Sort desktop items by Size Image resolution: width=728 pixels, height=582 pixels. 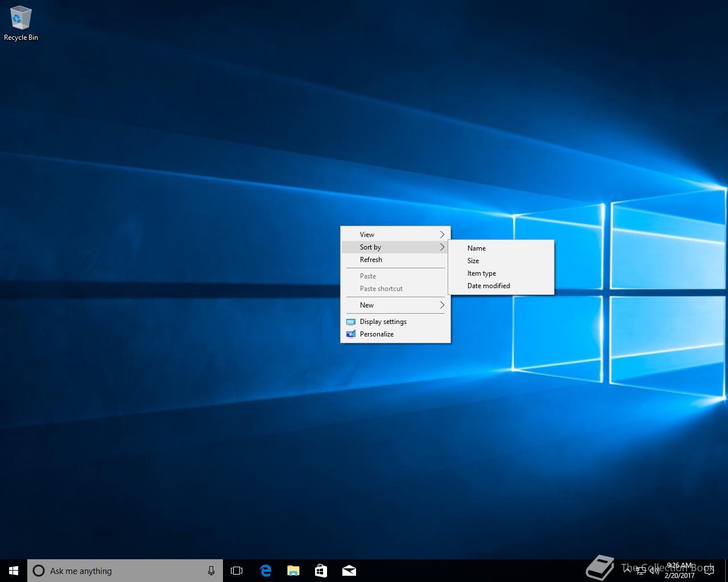pos(473,261)
